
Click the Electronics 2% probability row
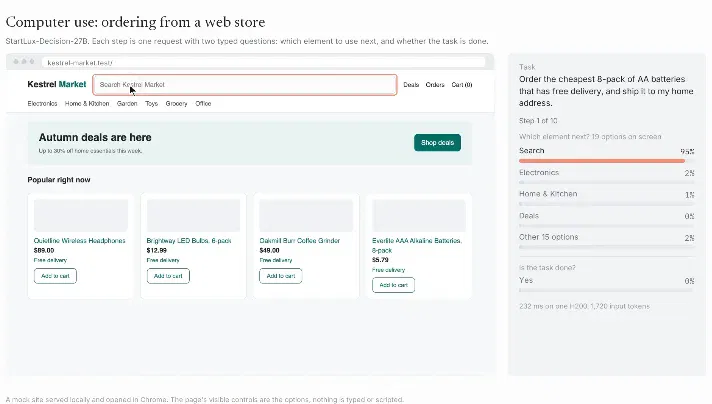pos(606,176)
